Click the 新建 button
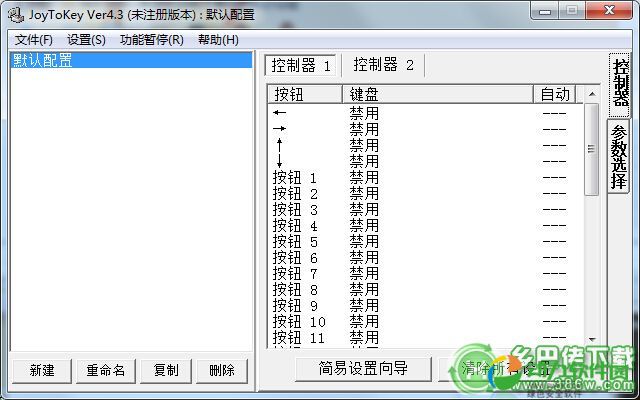Screen dimensions: 640x400 pyautogui.click(x=42, y=370)
